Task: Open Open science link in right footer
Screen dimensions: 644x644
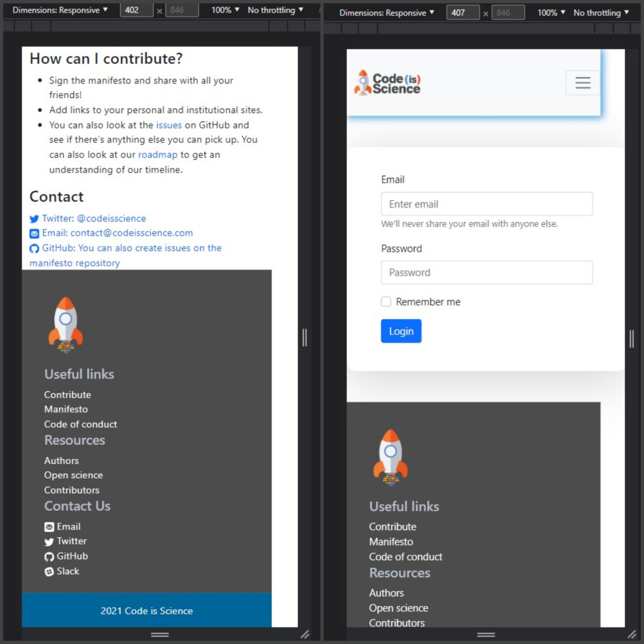Action: [398, 608]
